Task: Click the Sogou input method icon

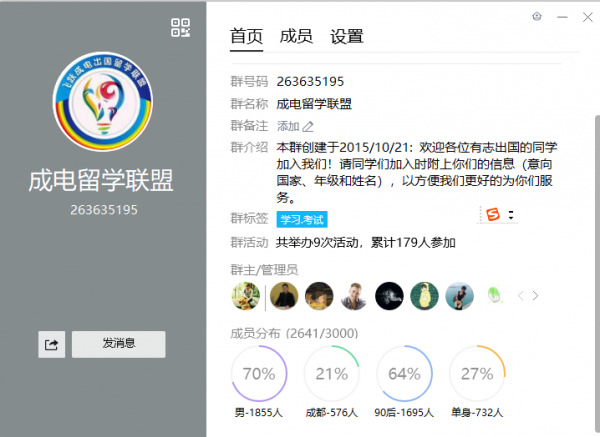Action: (491, 214)
